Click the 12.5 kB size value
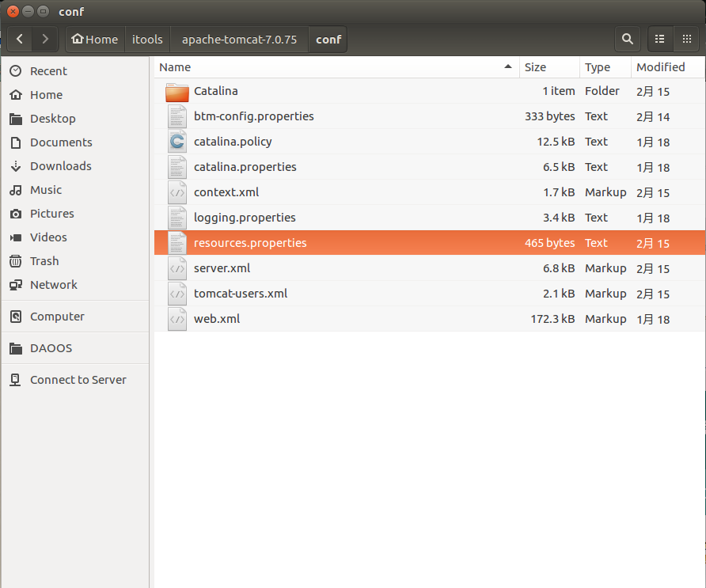This screenshot has width=706, height=588. [556, 142]
